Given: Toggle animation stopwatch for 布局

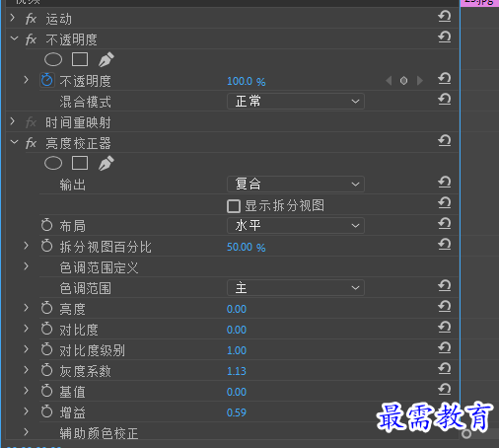Looking at the screenshot, I should pos(47,225).
